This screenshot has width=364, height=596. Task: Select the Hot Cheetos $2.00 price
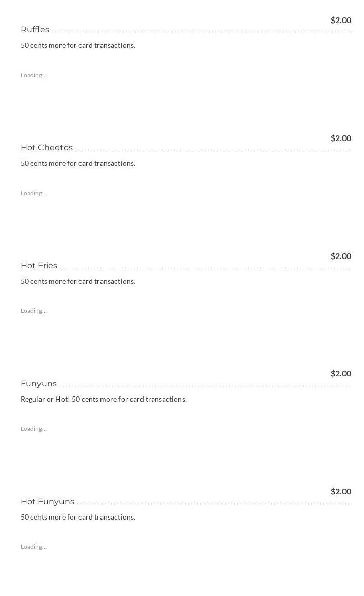[x=340, y=138]
